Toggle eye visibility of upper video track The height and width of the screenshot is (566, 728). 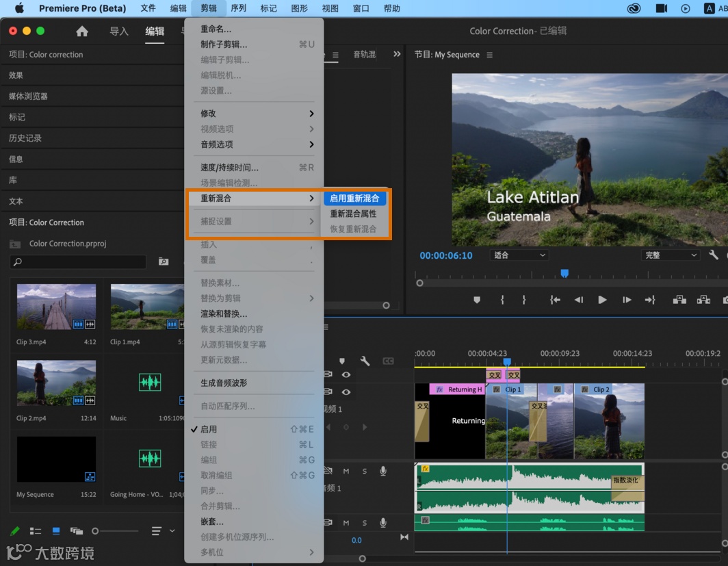(x=346, y=374)
